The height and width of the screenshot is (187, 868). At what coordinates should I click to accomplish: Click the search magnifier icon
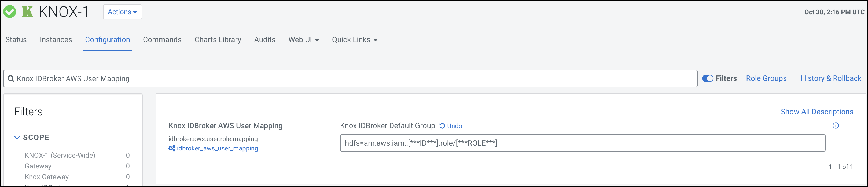(11, 79)
